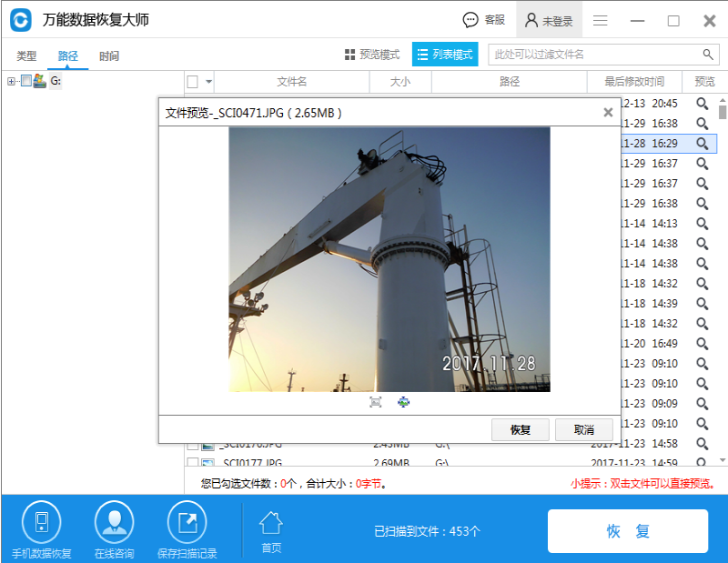
Task: Switch to the 时间 tab
Action: coord(108,55)
